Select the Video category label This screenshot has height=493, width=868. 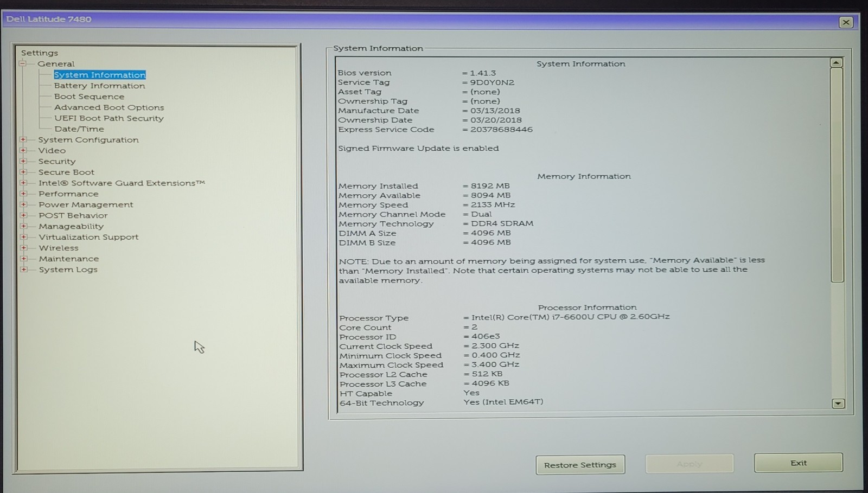click(52, 151)
